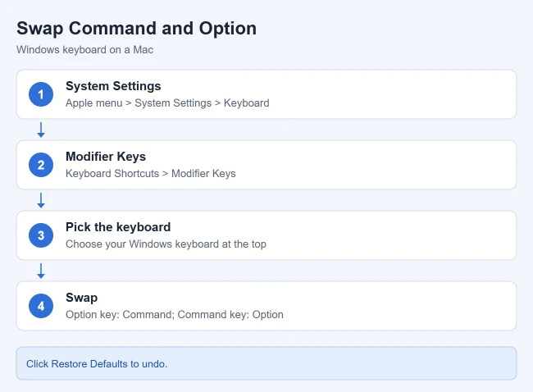Select the 'System Settings' step title
Screen dimensions: 533x392
click(x=113, y=86)
